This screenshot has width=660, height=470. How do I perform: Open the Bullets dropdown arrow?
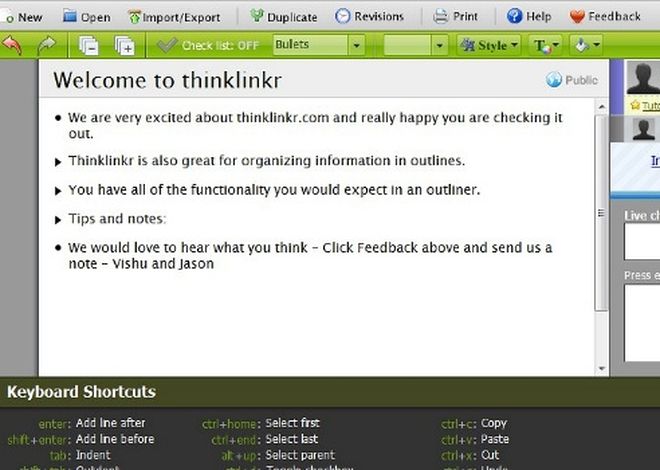(357, 45)
